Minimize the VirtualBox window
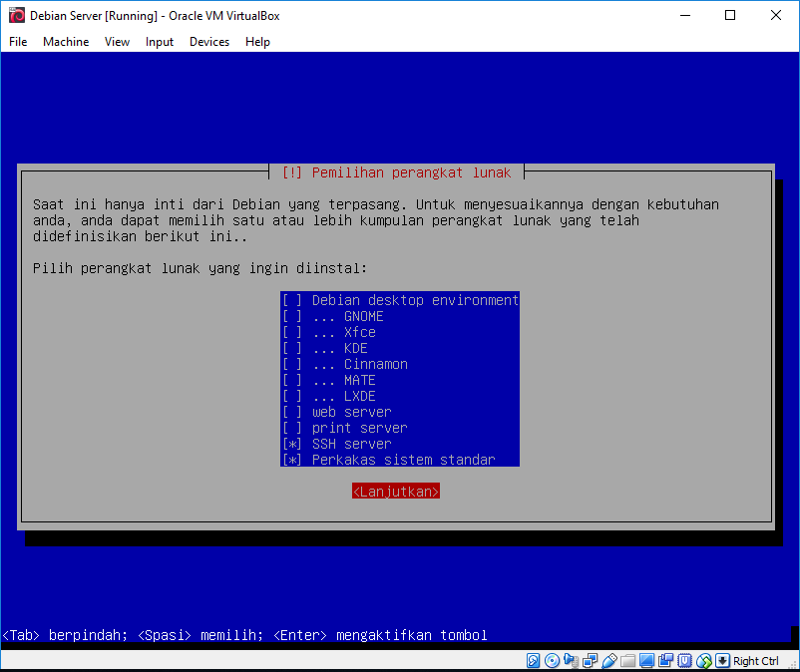The width and height of the screenshot is (800, 672). pos(685,15)
